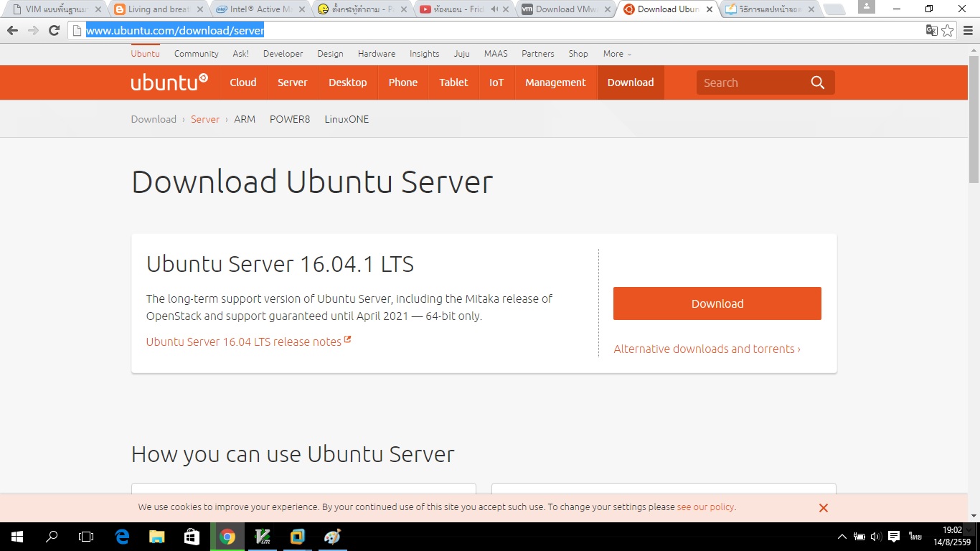This screenshot has width=980, height=551.
Task: Open the POWER8 sub-navigation link
Action: click(290, 119)
